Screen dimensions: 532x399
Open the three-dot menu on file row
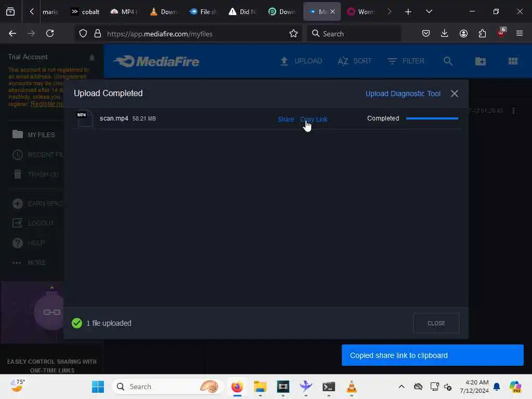pyautogui.click(x=513, y=111)
